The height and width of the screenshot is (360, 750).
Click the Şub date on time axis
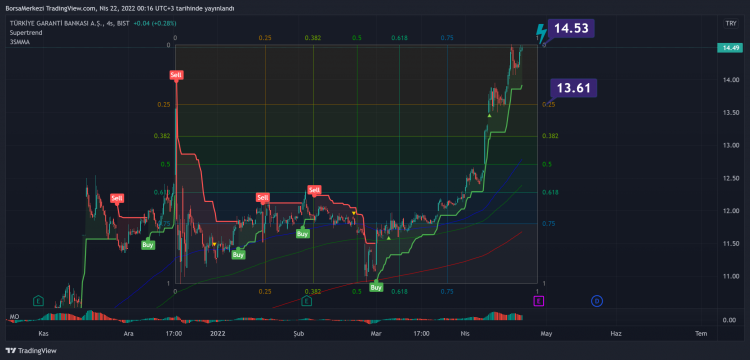pyautogui.click(x=298, y=333)
